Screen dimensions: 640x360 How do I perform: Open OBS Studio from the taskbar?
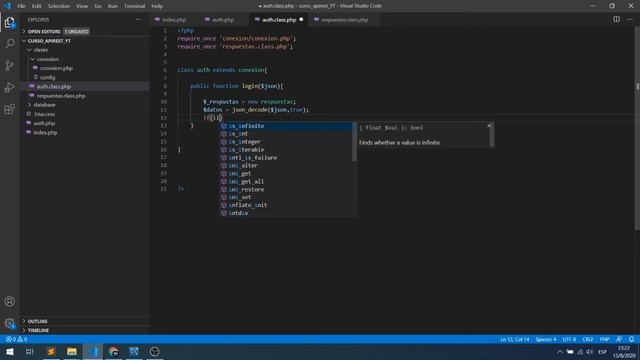154,351
